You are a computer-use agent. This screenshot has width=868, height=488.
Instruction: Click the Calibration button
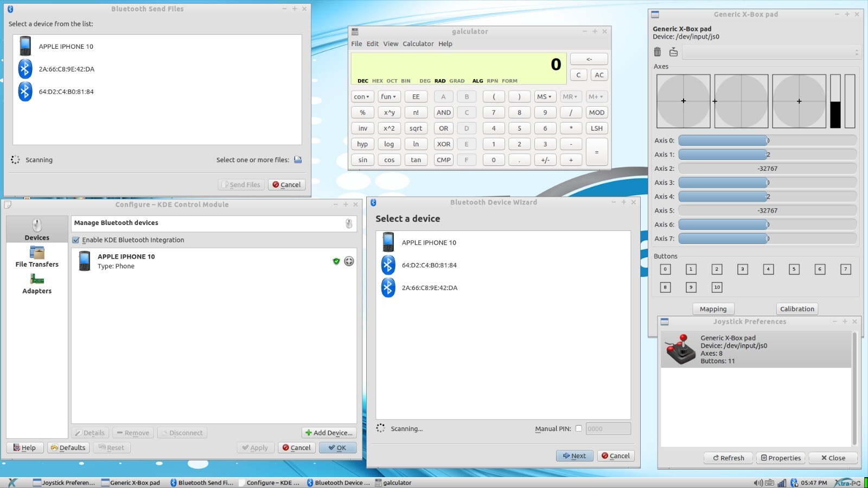(797, 309)
